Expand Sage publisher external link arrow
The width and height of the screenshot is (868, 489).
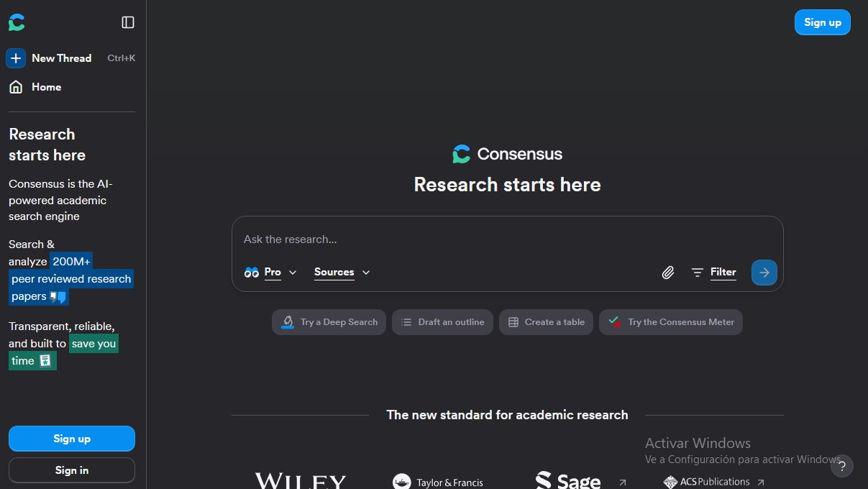pos(621,483)
